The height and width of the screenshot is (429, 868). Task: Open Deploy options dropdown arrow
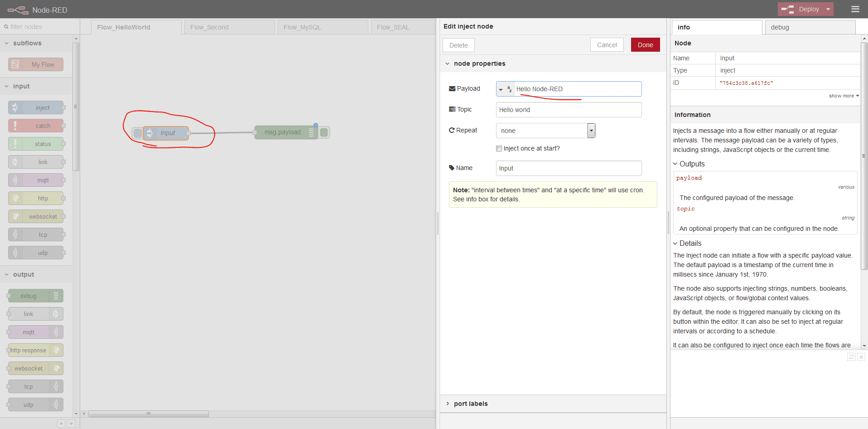tap(828, 9)
